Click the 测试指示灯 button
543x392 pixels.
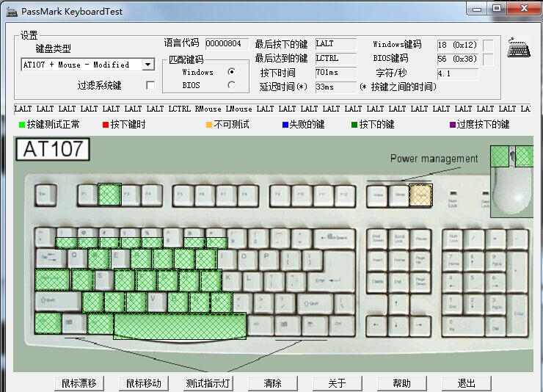[208, 383]
